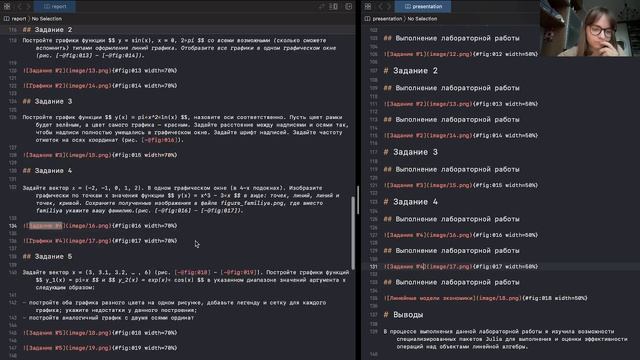Click heading '## Задание 3' in report
640x360 pixels.
point(47,101)
